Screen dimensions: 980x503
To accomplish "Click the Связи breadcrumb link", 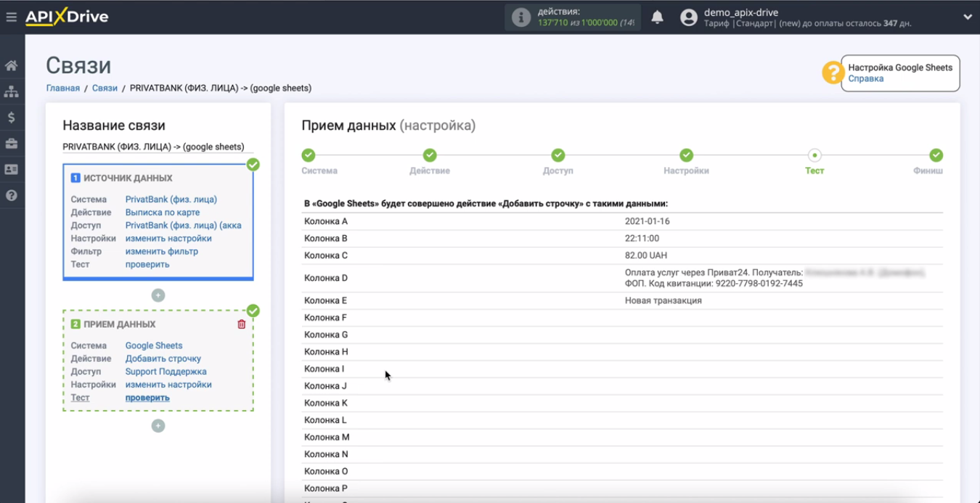I will pos(105,88).
